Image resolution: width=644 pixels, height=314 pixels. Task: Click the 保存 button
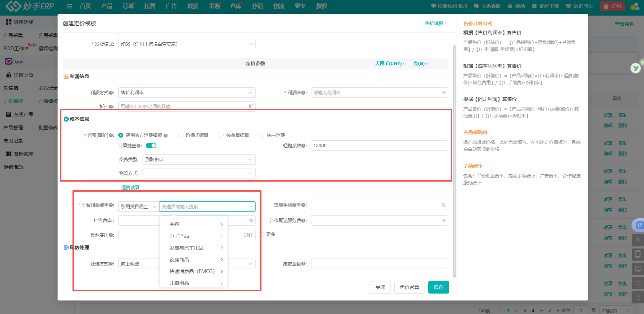438,287
